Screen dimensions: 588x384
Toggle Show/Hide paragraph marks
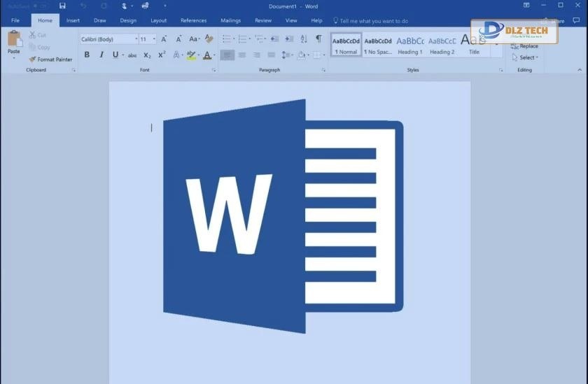coord(318,39)
